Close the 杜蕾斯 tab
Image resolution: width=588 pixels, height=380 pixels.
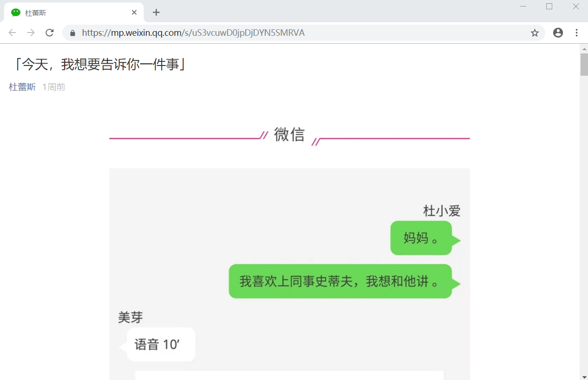134,13
